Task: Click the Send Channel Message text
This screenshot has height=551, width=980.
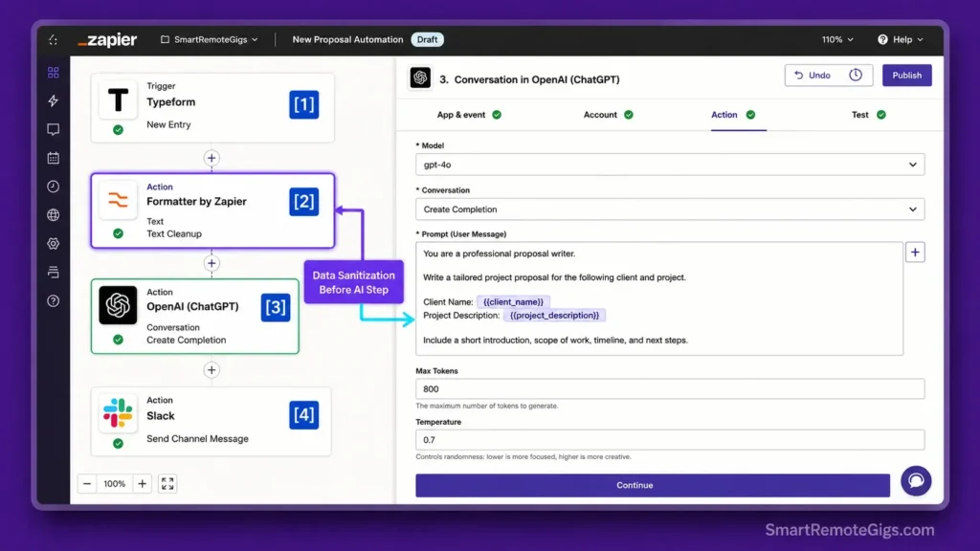Action: [x=197, y=438]
